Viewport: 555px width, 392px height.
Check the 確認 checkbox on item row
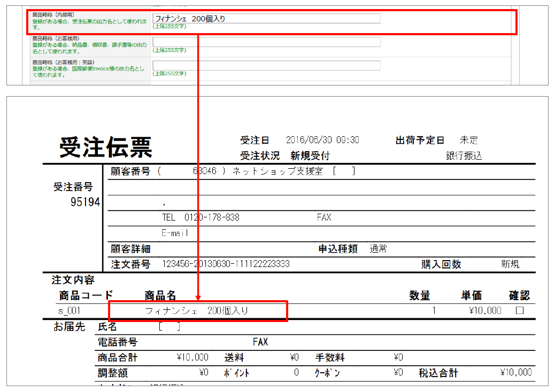(519, 310)
